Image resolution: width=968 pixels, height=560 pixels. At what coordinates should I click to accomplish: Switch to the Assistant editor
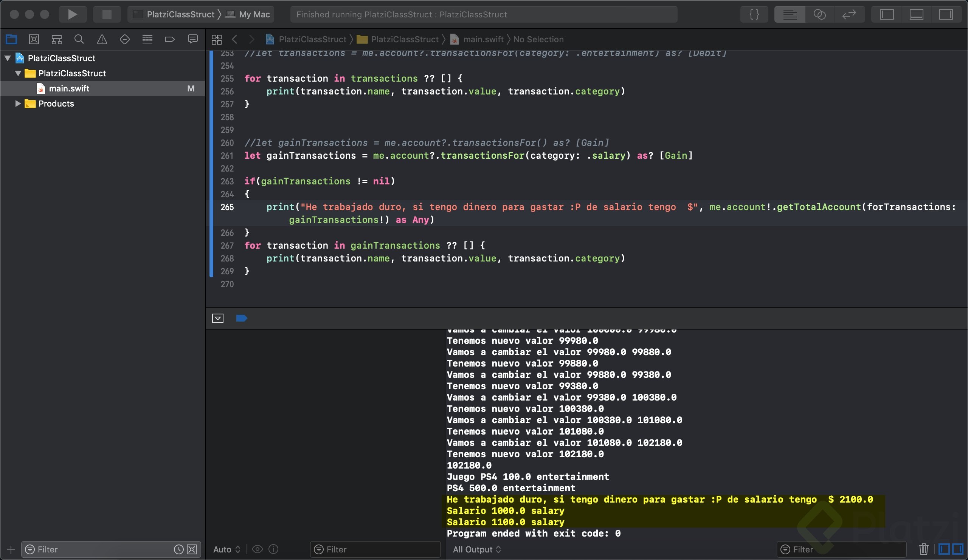[x=819, y=15]
